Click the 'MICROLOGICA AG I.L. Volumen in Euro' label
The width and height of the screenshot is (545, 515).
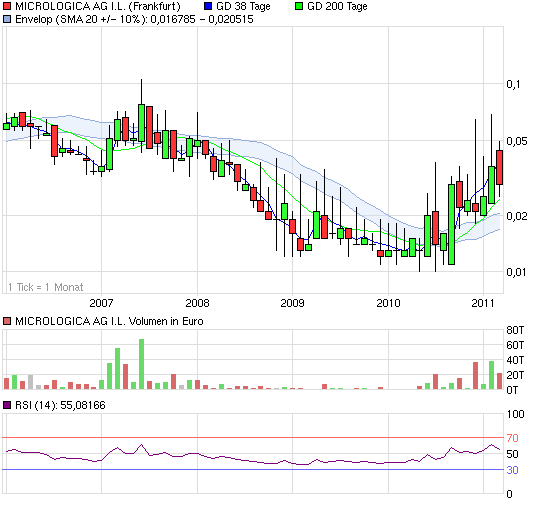[x=109, y=321]
